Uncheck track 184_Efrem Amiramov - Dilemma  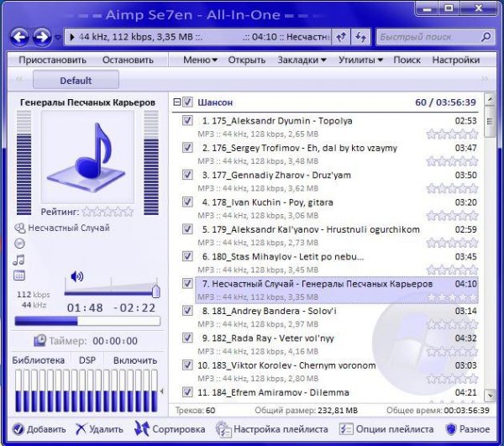187,392
